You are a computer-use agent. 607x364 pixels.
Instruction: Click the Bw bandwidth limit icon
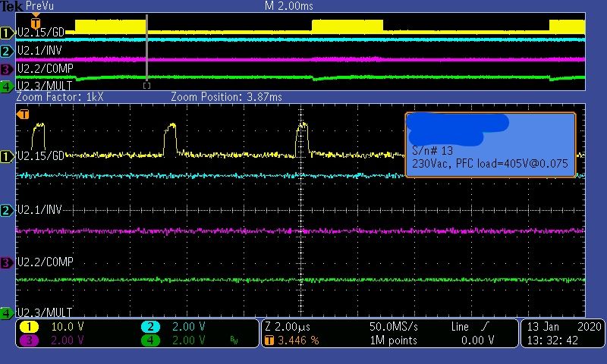pos(234,340)
